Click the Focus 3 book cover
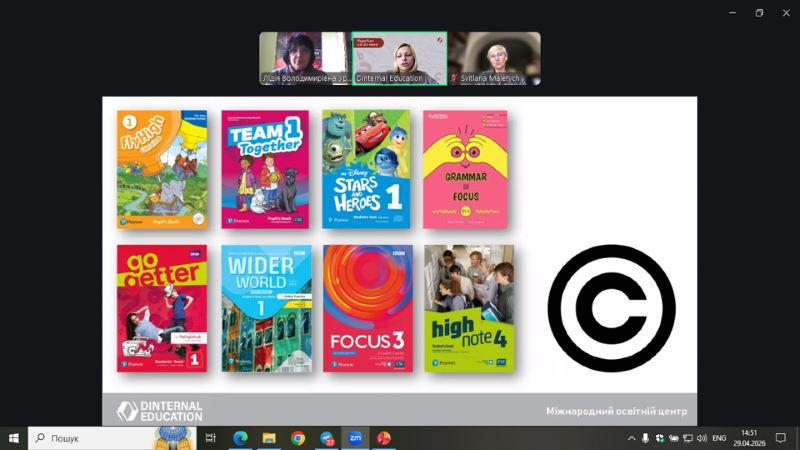The width and height of the screenshot is (800, 450). 368,308
